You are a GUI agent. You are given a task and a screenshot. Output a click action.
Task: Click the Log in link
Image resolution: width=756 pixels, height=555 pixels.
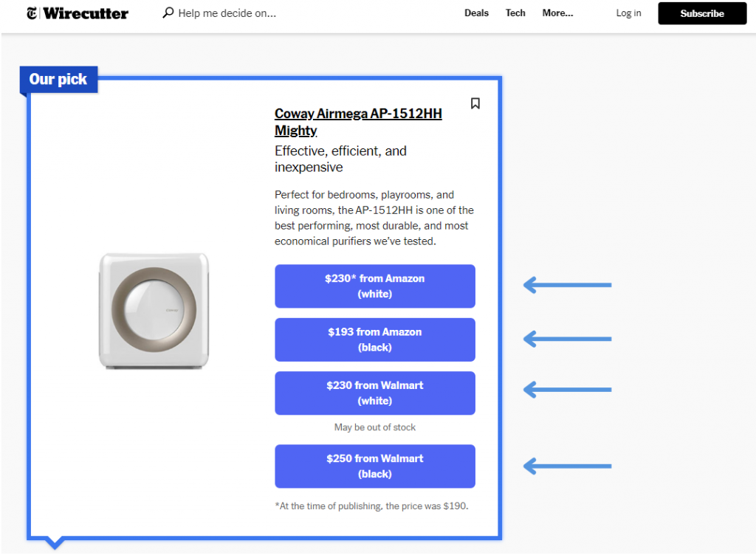628,13
